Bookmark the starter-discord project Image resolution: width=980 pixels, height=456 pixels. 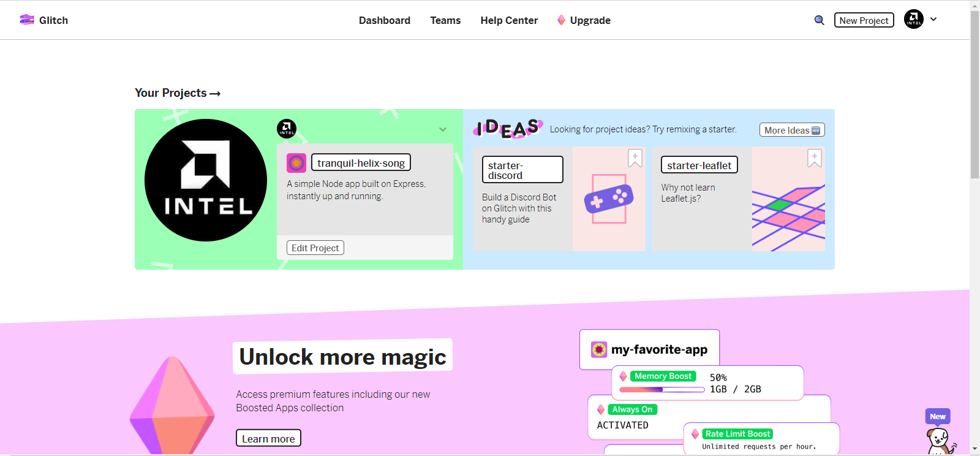point(635,158)
